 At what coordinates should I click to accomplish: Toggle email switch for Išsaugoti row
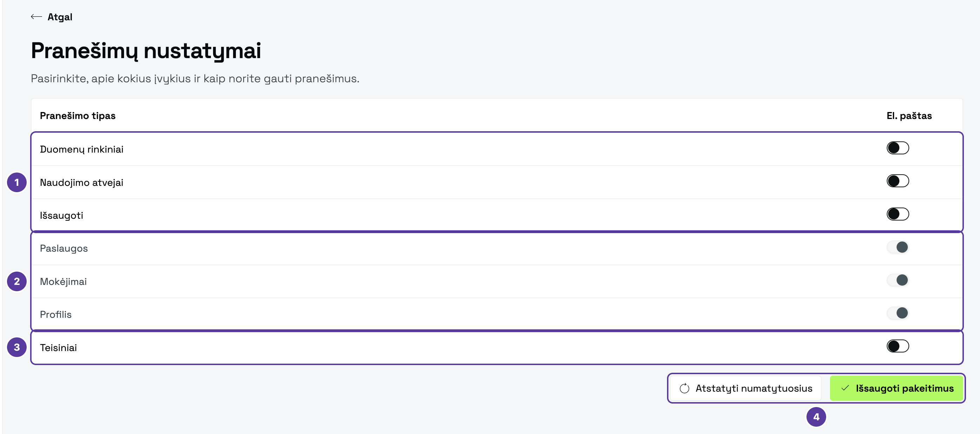pos(897,214)
